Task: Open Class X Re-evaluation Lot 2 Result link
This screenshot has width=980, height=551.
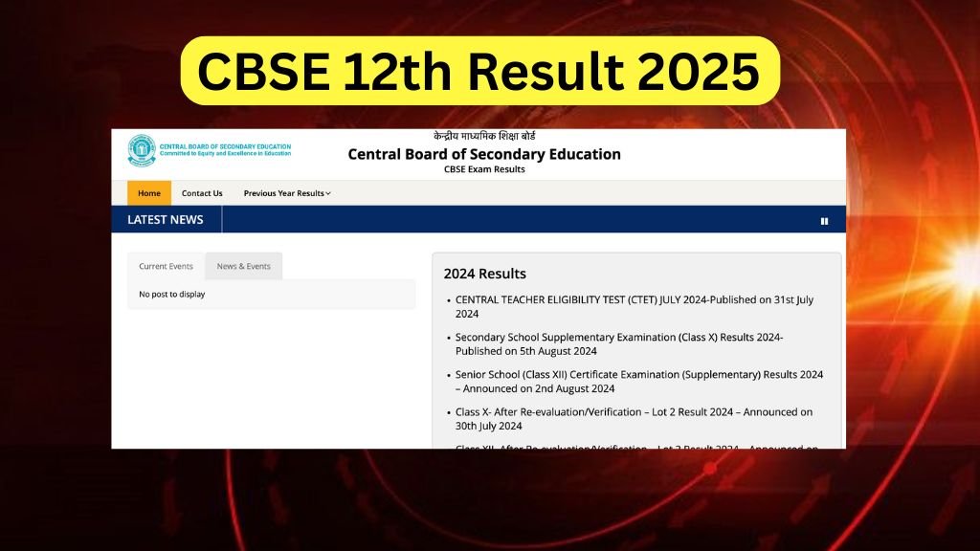Action: click(634, 419)
